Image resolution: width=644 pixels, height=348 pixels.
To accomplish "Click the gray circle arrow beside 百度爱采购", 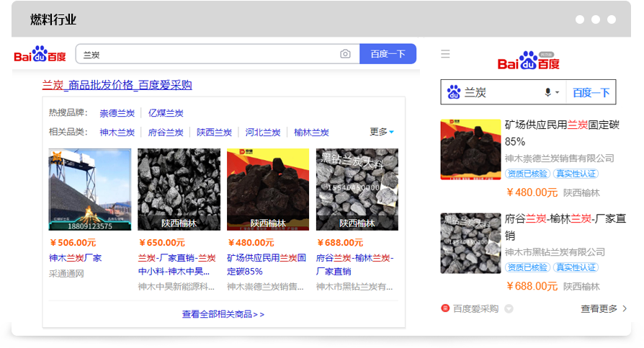I will 509,309.
